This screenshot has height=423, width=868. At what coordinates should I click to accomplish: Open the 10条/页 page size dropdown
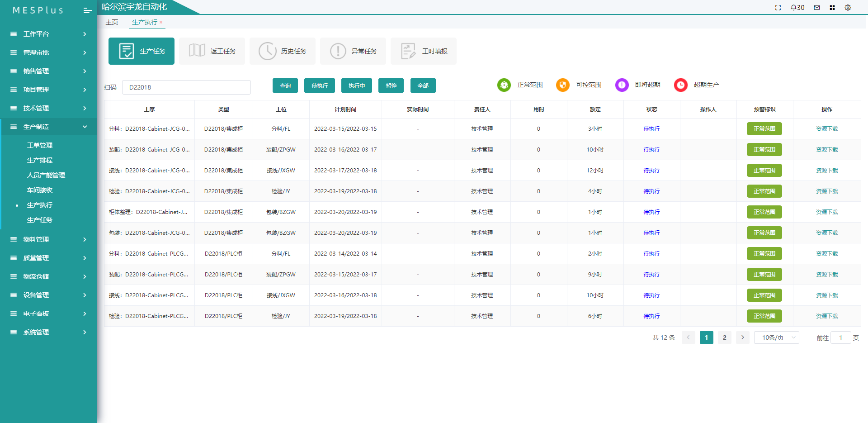(x=777, y=337)
